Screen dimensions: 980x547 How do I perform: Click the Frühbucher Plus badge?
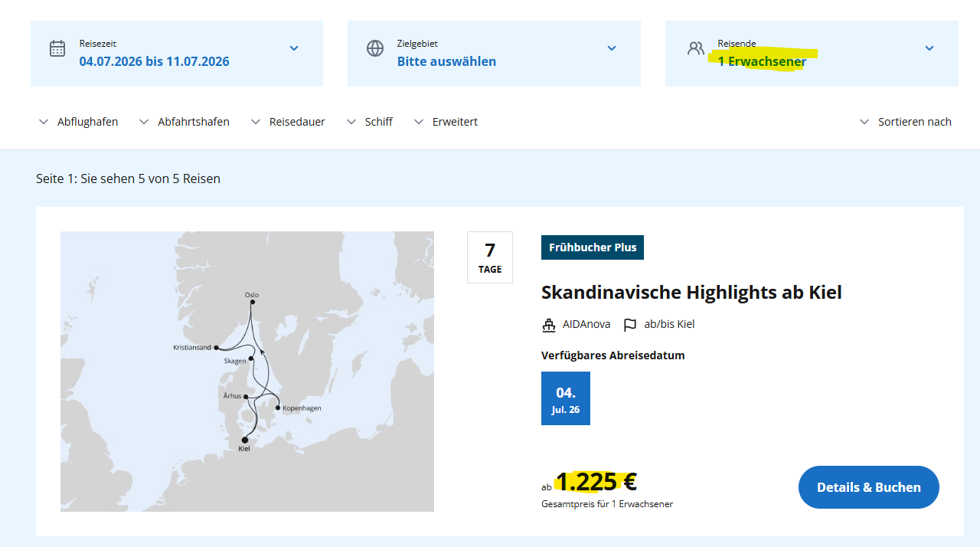(x=593, y=247)
